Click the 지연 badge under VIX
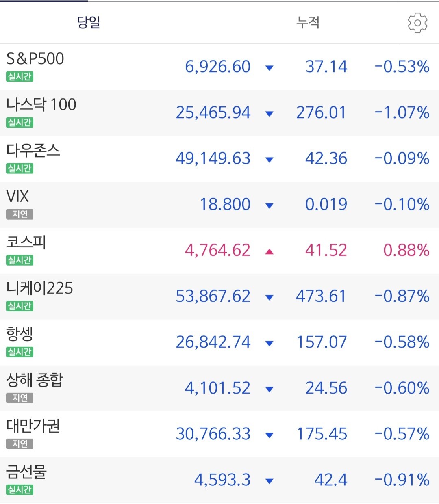Screen dimensions: 439x504 pyautogui.click(x=20, y=214)
